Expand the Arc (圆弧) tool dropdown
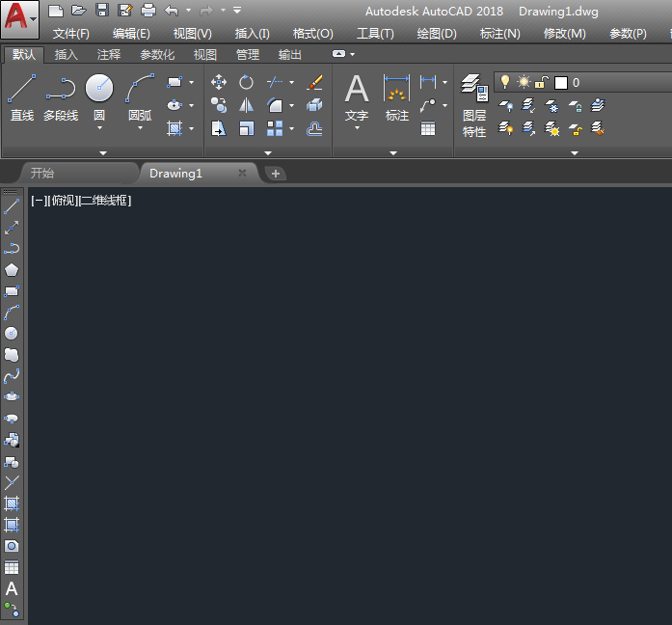Image resolution: width=672 pixels, height=625 pixels. pos(140,128)
